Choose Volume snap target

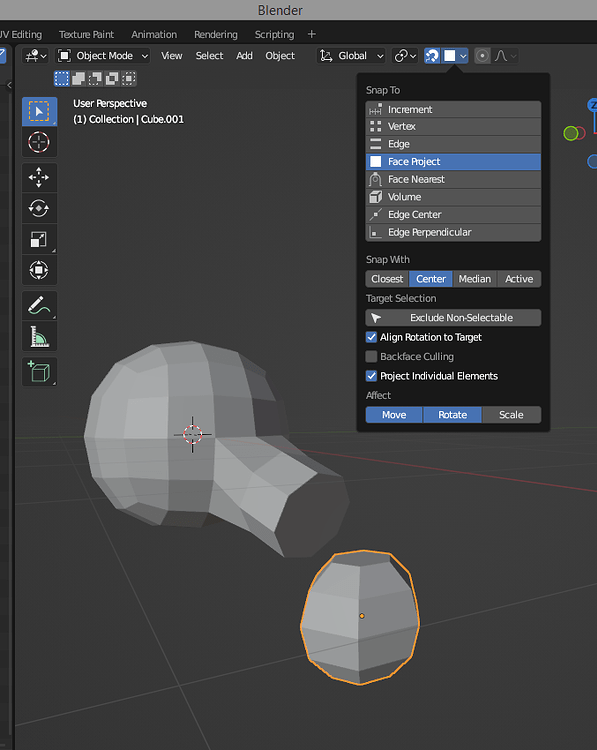pos(453,197)
